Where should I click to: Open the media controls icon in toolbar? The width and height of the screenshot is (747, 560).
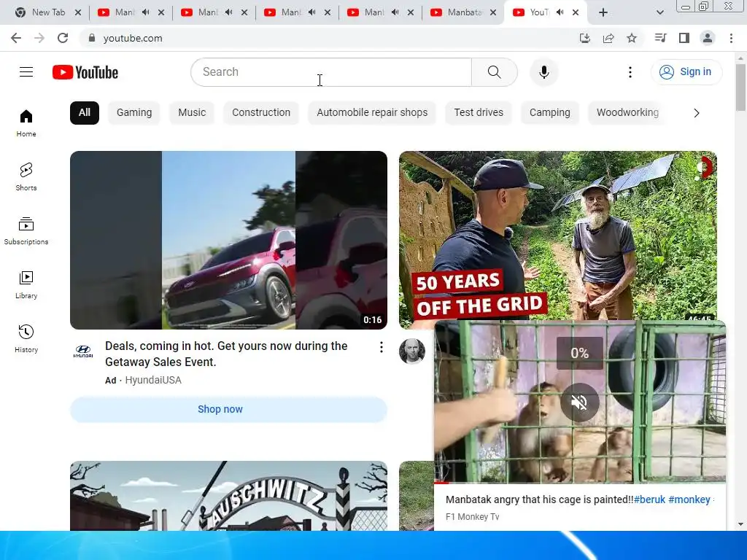pyautogui.click(x=660, y=38)
